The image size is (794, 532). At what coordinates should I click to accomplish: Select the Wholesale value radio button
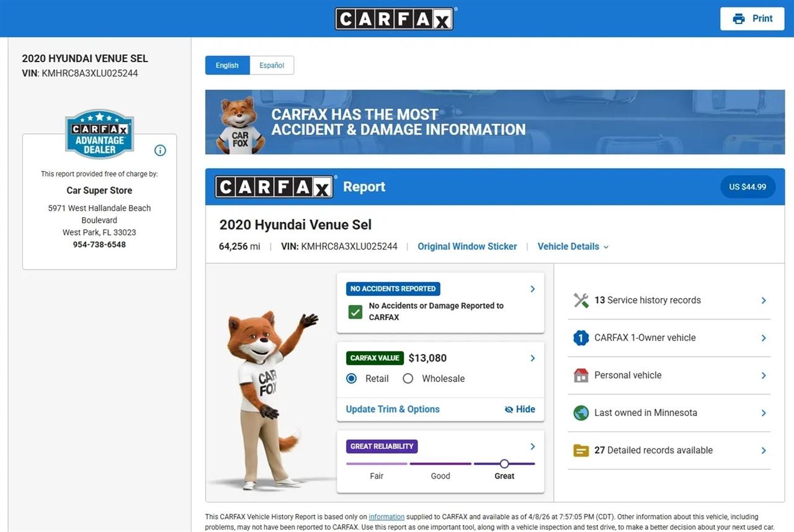click(408, 378)
